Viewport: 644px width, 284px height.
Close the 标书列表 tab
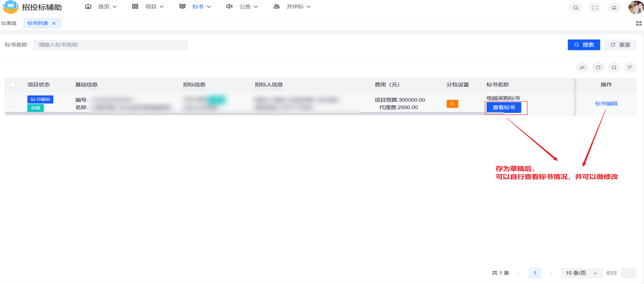tap(54, 23)
